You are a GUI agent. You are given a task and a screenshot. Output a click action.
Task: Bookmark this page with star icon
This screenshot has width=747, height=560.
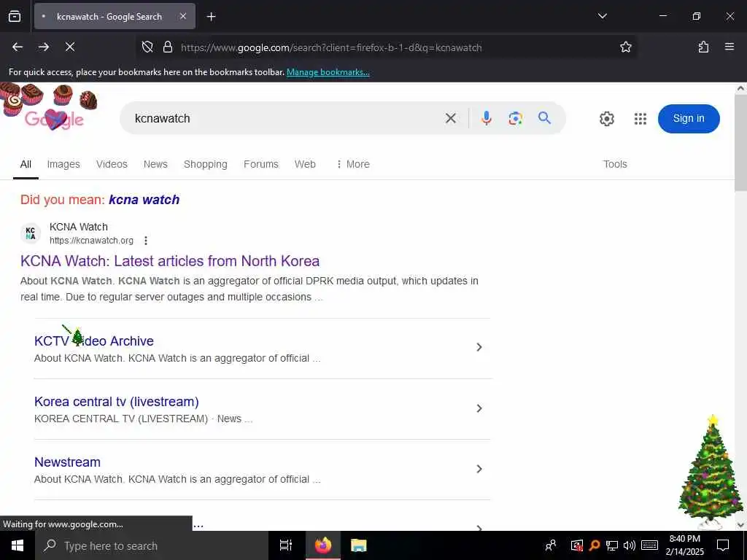[625, 47]
